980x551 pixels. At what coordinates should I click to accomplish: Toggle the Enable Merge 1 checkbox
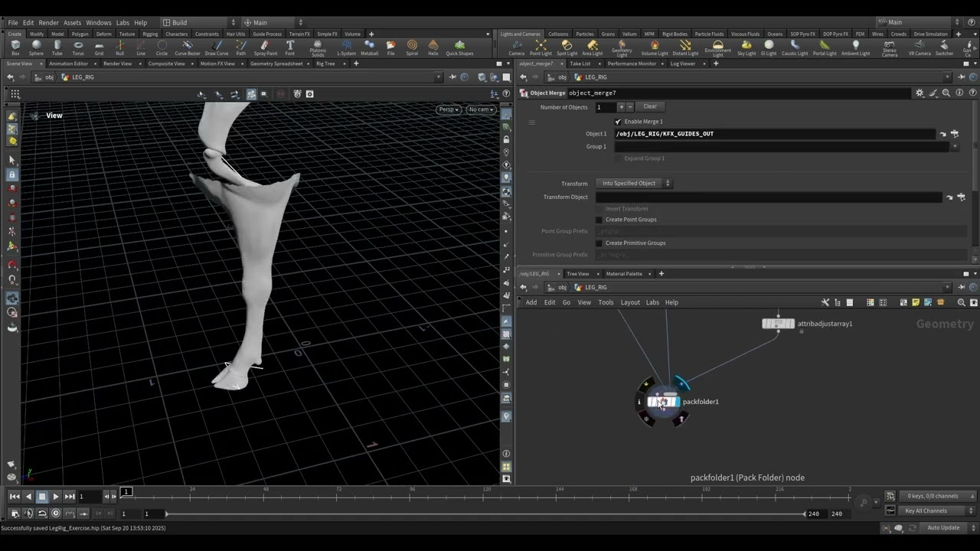618,122
